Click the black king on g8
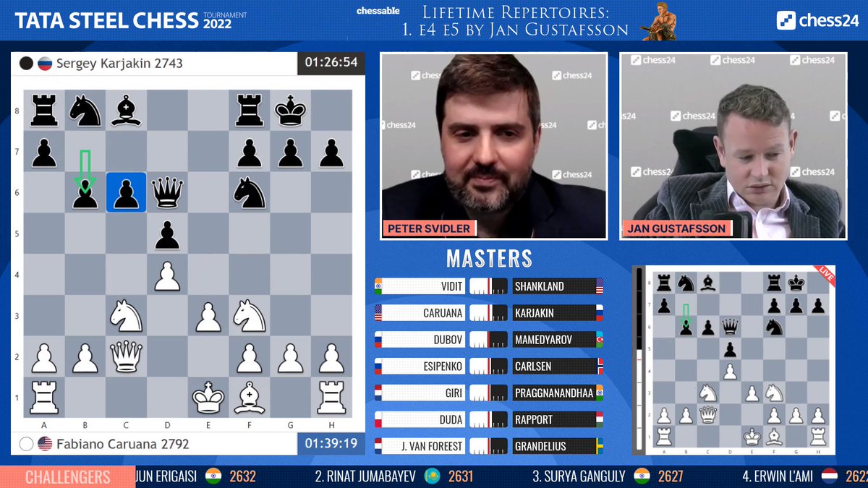The width and height of the screenshot is (868, 488). point(291,111)
